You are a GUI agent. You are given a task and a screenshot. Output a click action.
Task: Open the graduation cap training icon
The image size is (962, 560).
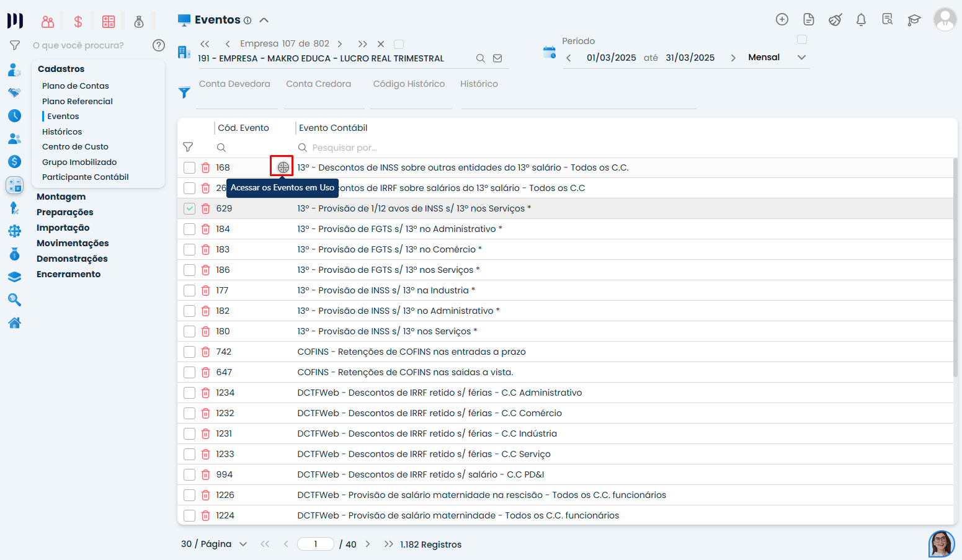click(914, 20)
